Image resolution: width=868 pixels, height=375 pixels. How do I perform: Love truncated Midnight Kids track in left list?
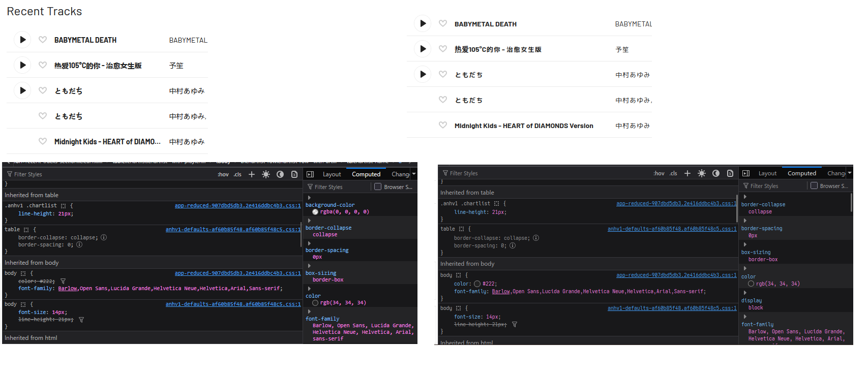click(43, 141)
